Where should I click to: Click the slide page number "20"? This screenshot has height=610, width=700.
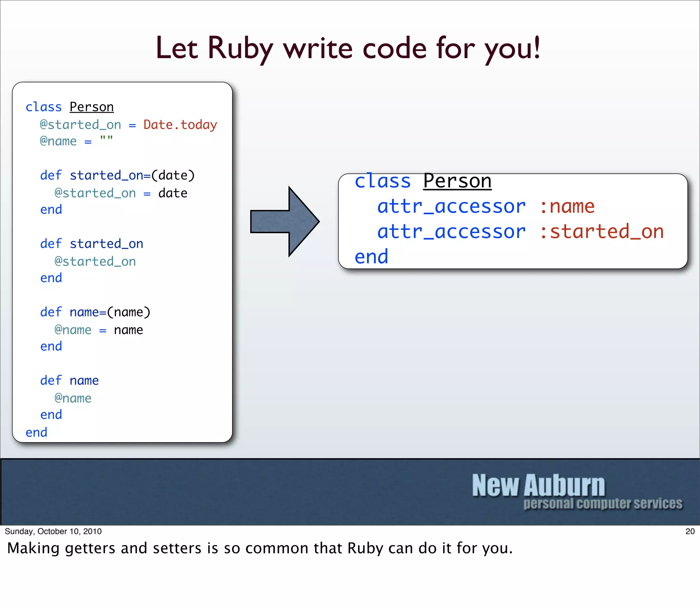click(x=690, y=531)
